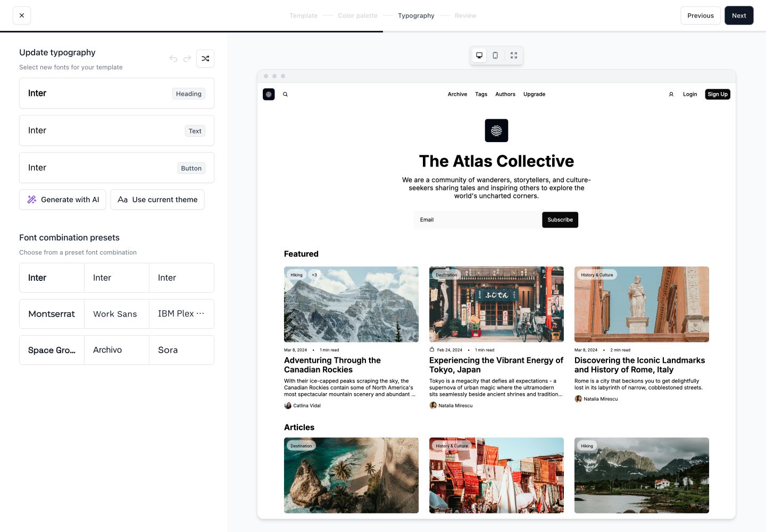Switch preview to mobile view

[x=495, y=55]
